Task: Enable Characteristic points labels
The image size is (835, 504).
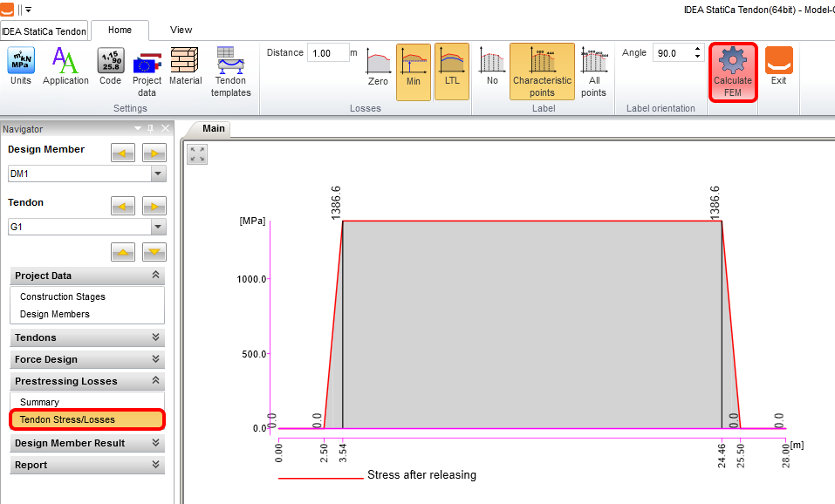Action: click(542, 72)
